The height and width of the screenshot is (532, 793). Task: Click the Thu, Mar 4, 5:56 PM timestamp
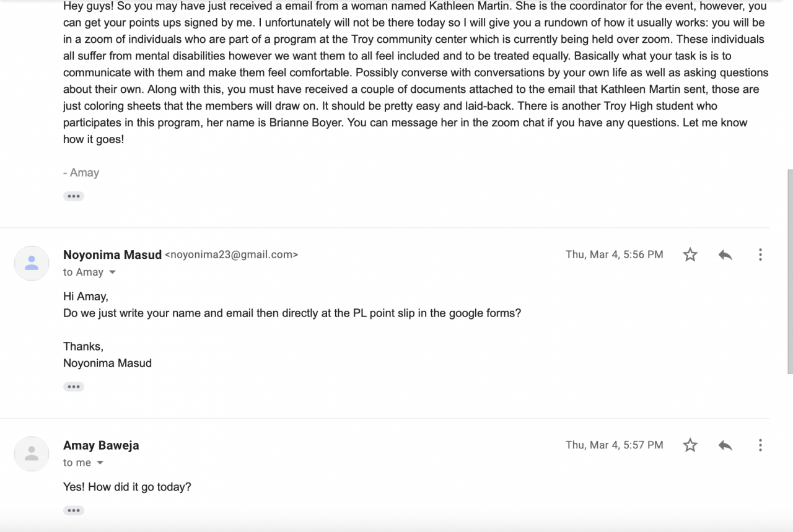[614, 255]
